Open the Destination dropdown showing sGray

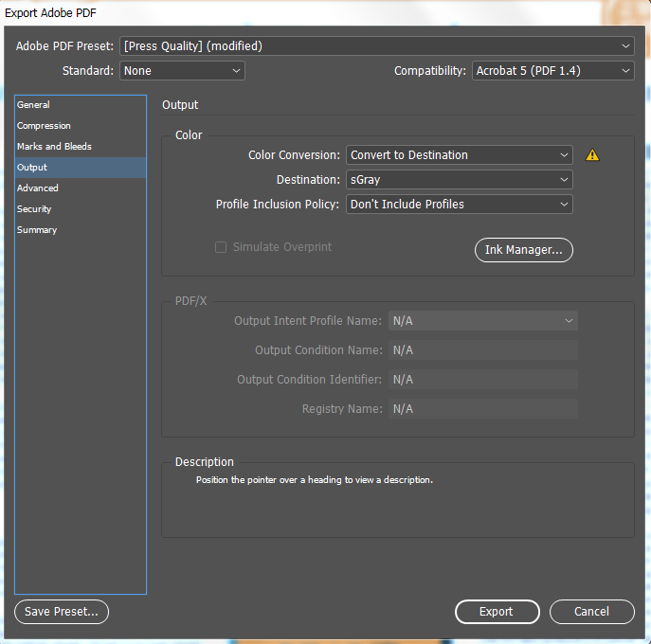click(460, 180)
